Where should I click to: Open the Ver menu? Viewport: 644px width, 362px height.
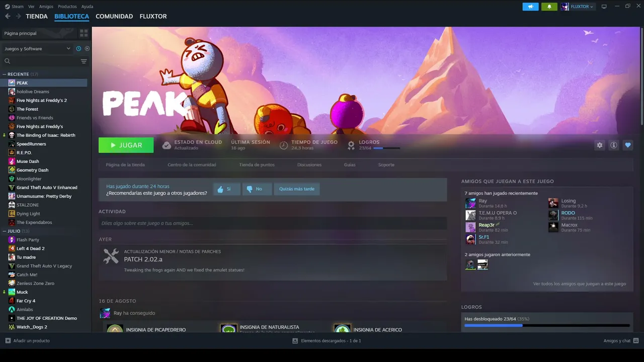point(31,7)
